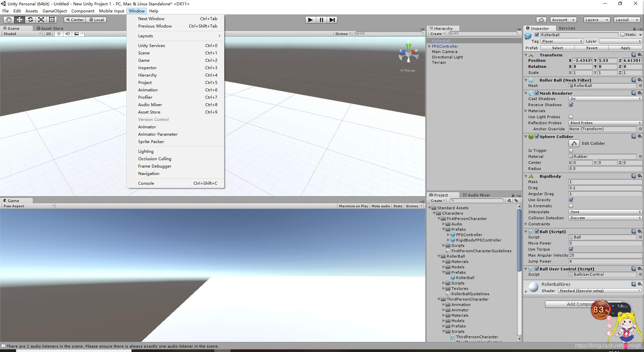Viewport: 644px width, 352px height.
Task: Select the Hand tool
Action: click(9, 20)
